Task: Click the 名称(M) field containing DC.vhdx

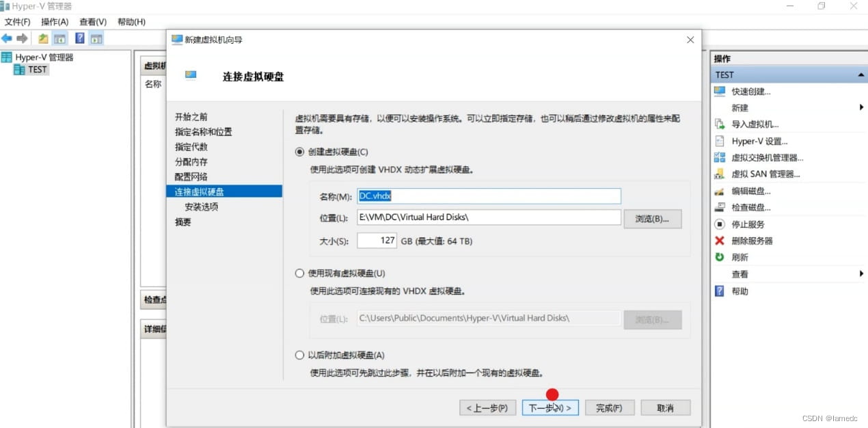Action: point(489,196)
